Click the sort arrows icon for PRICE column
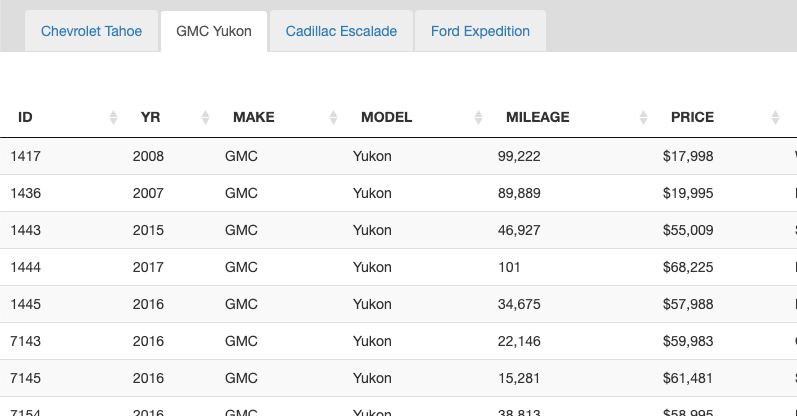The width and height of the screenshot is (797, 416). pos(775,118)
